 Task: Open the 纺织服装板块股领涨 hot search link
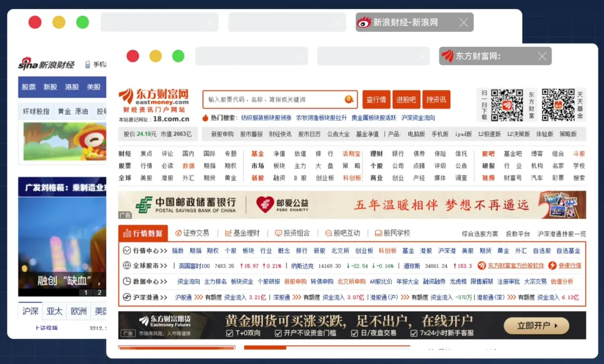click(x=266, y=118)
